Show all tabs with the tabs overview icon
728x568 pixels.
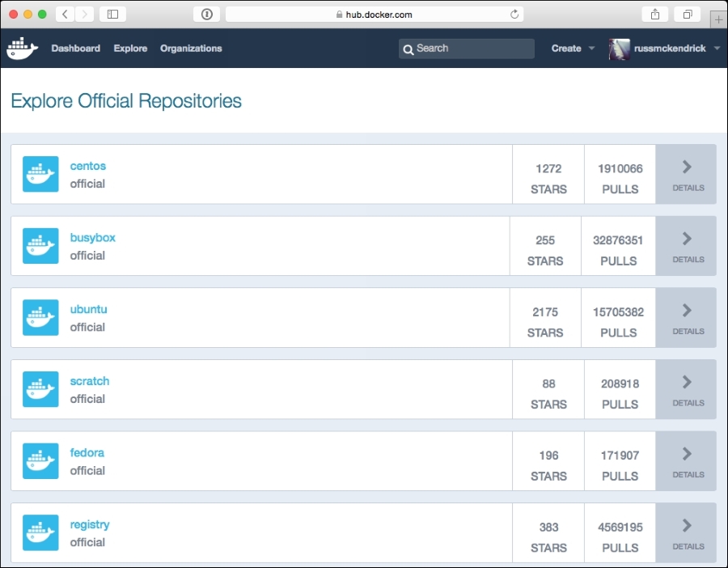pos(688,15)
